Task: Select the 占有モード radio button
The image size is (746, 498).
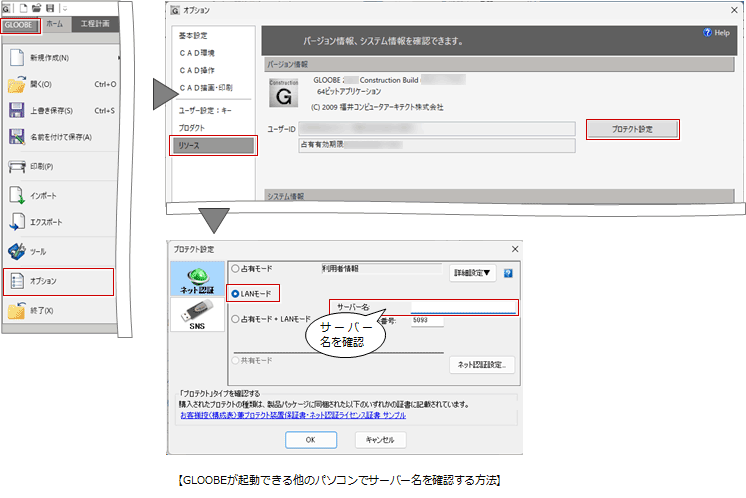Action: coord(235,269)
